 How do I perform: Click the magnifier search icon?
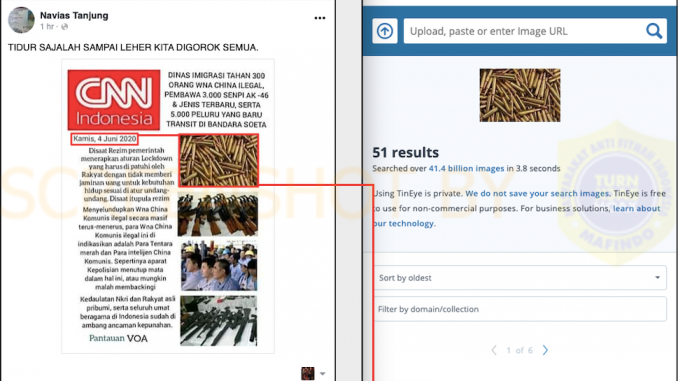[x=654, y=31]
